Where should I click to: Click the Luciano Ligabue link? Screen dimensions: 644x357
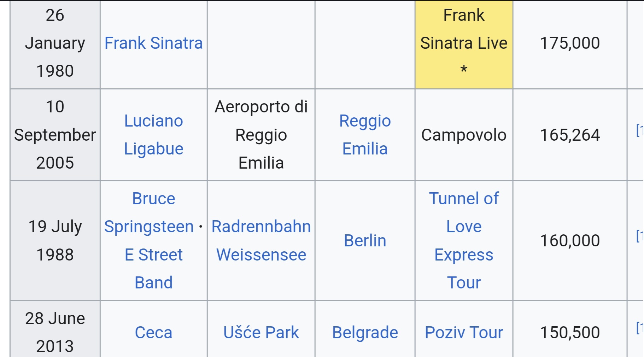[x=153, y=135]
